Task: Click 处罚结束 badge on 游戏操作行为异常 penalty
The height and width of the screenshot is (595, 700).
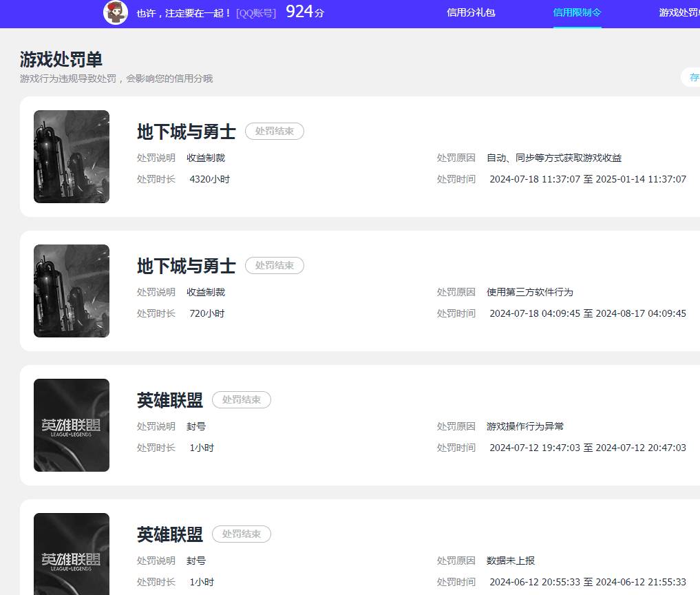Action: (242, 399)
